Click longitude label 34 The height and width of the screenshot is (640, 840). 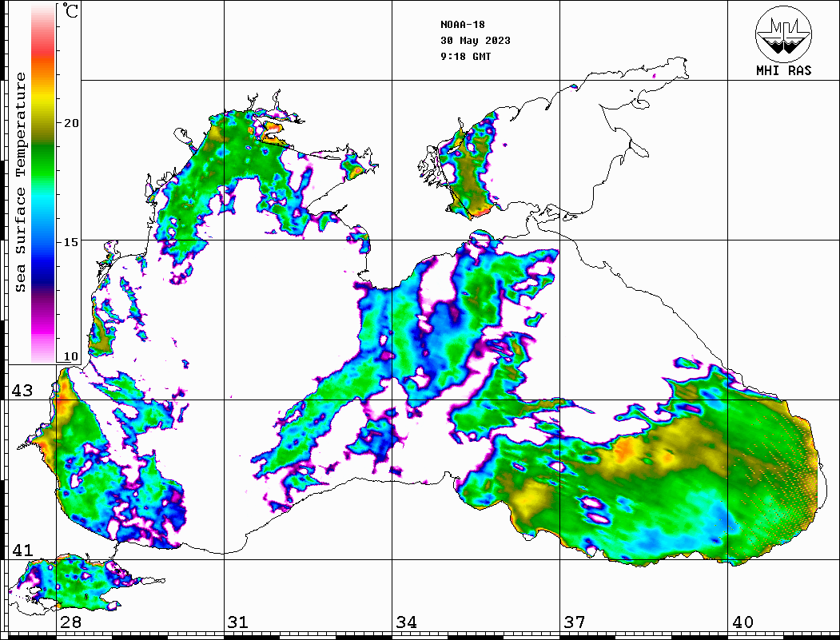pos(407,622)
